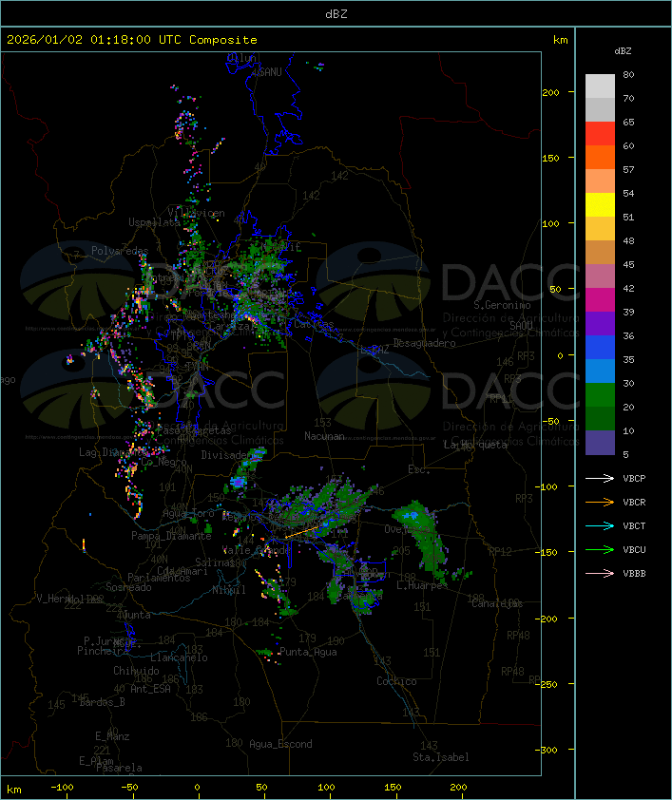This screenshot has height=800, width=672.
Task: Click the 'Uspallata' map label
Action: tap(154, 222)
